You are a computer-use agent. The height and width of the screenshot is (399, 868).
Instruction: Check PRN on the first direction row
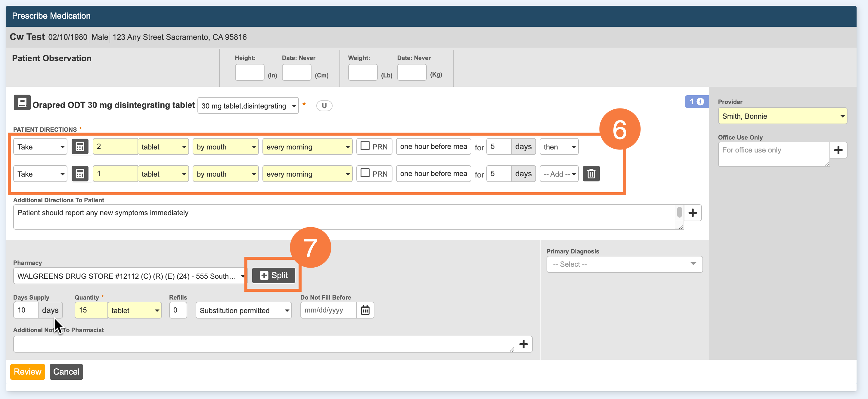[x=365, y=146]
